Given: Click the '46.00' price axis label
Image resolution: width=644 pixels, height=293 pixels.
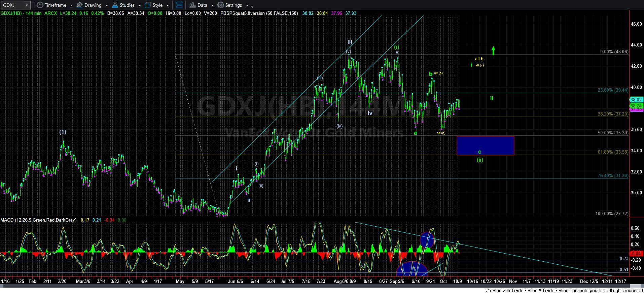Looking at the screenshot, I should [636, 24].
